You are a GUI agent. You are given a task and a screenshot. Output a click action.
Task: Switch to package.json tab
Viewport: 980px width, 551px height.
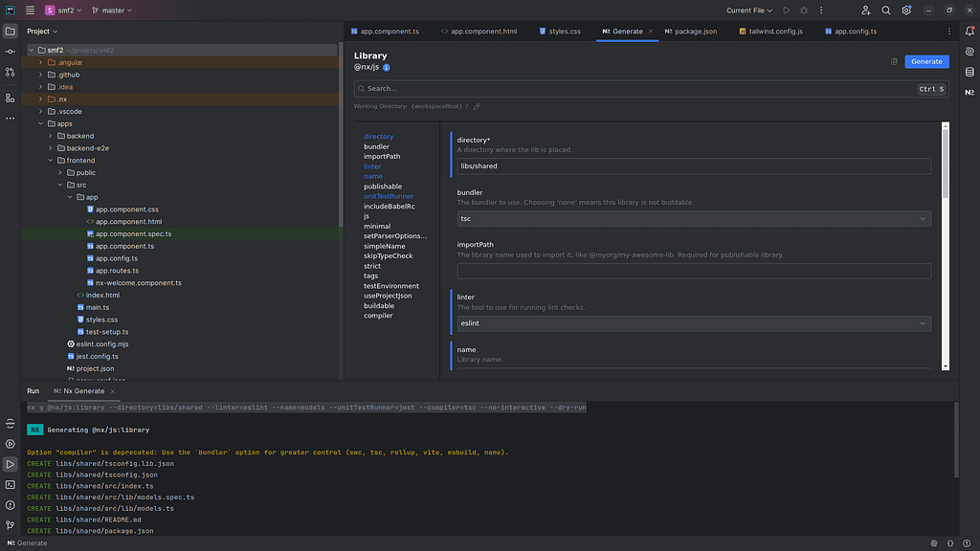[x=691, y=32]
